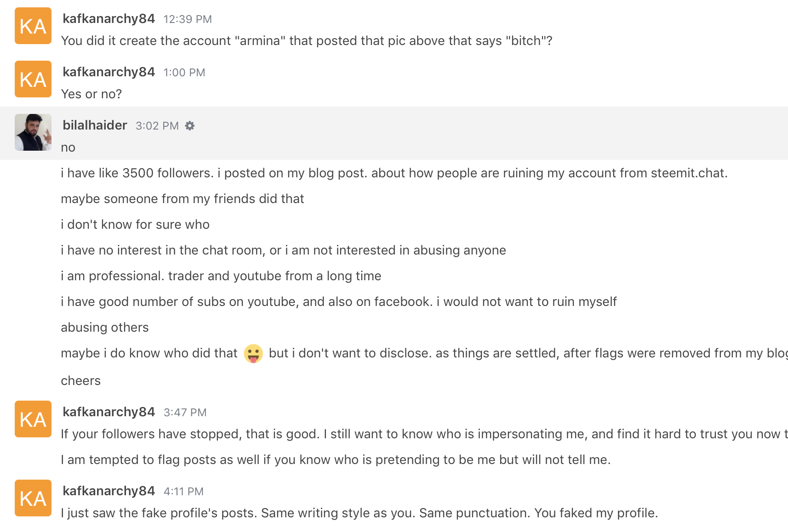Click the 12:39 PM timestamp

pos(188,19)
